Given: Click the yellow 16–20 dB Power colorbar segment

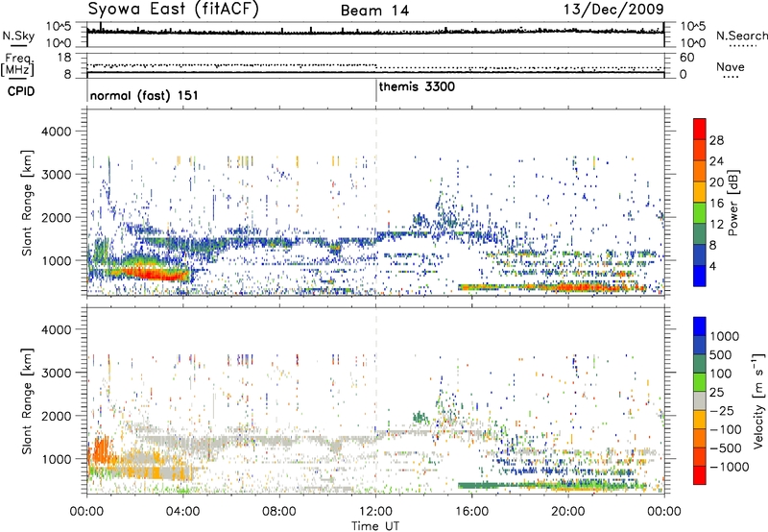Looking at the screenshot, I should [x=700, y=192].
